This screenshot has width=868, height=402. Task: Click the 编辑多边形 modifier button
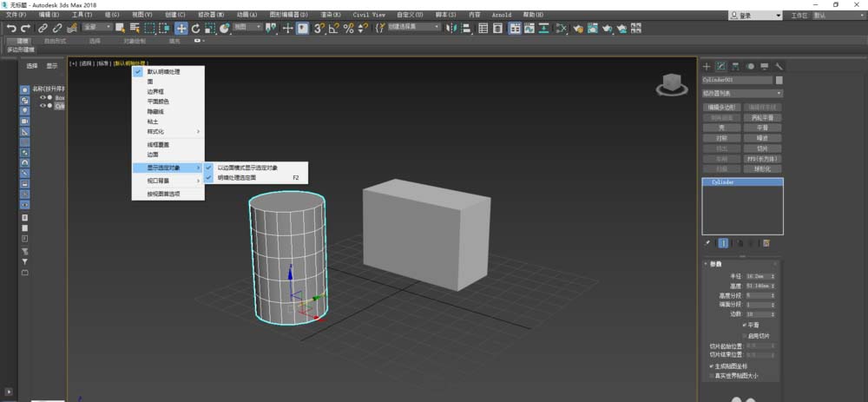click(722, 107)
